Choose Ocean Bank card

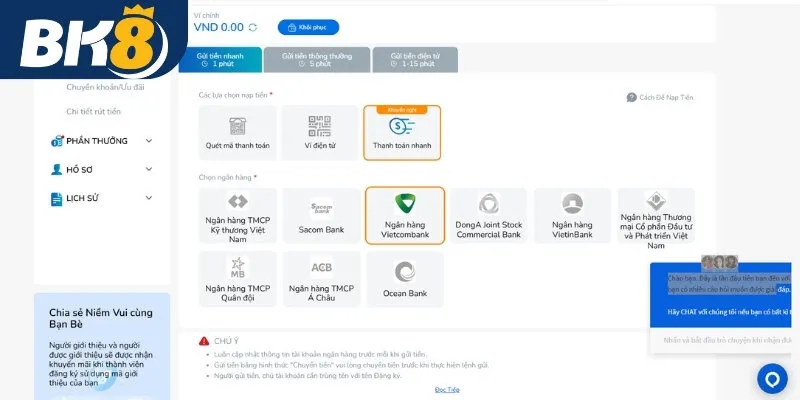[405, 279]
